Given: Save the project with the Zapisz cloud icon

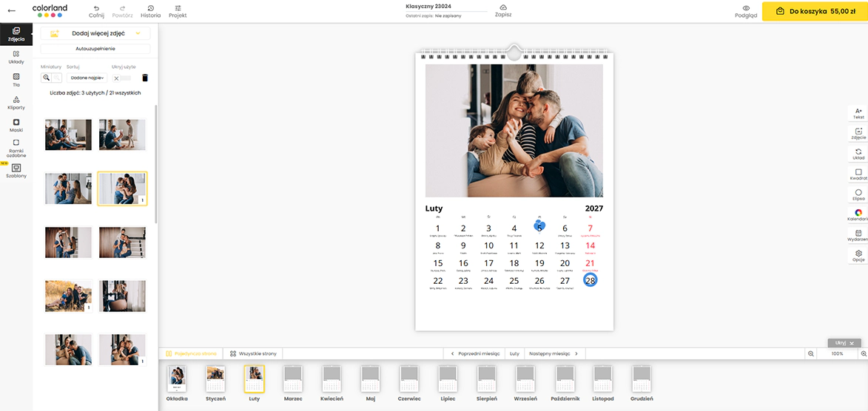Looking at the screenshot, I should 503,11.
